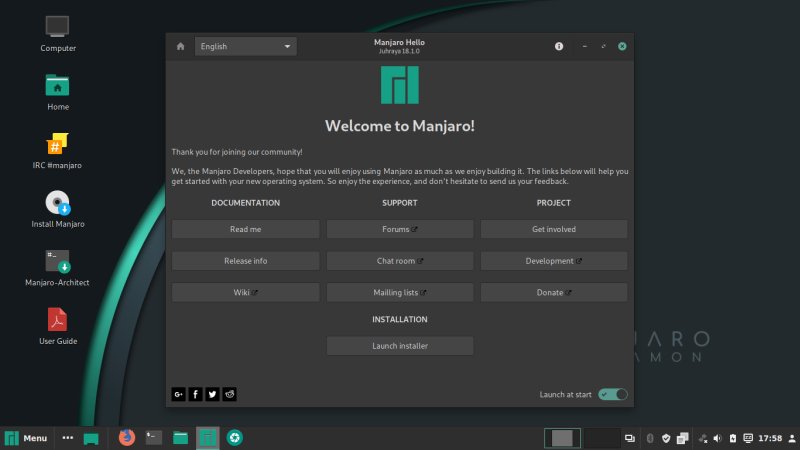Click the Manjaro logo in Hello window
The width and height of the screenshot is (800, 450).
click(x=400, y=85)
